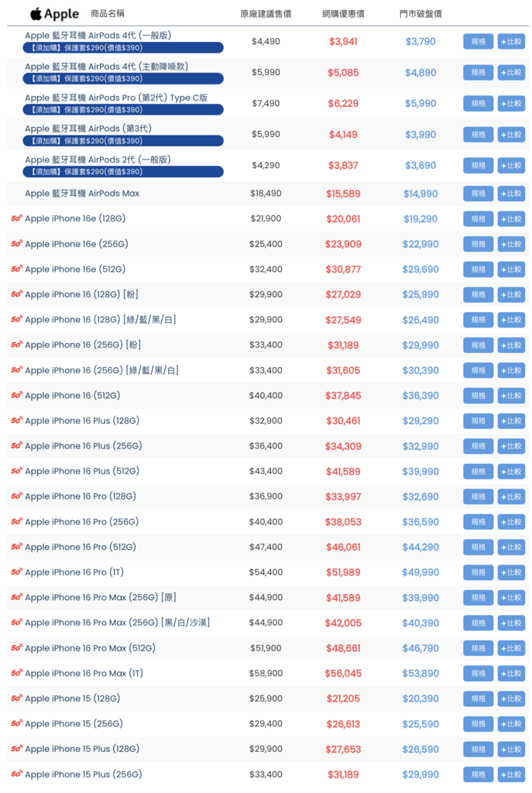Click store price $44,290 for iPhone 16 Pro (512G)
This screenshot has width=532, height=793.
420,548
